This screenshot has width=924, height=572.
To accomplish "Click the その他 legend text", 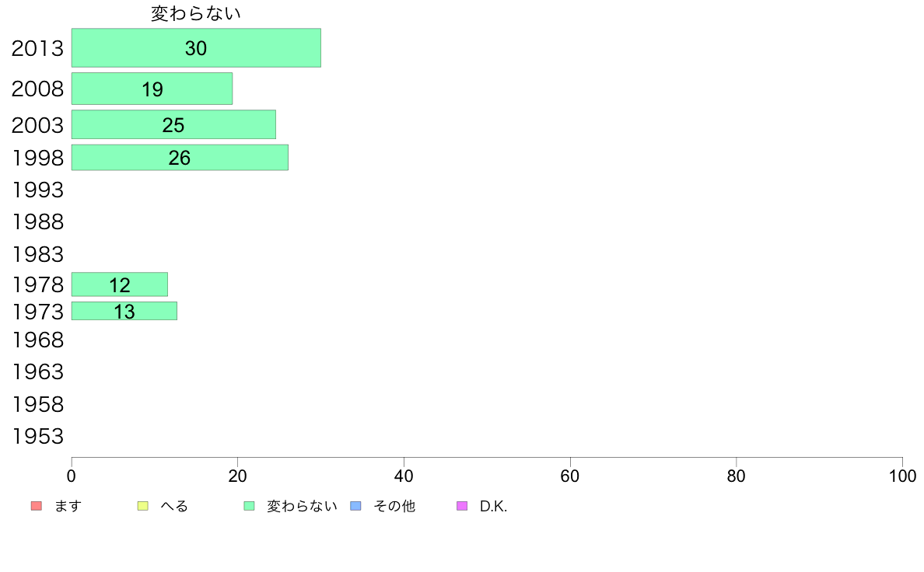I will coord(394,506).
